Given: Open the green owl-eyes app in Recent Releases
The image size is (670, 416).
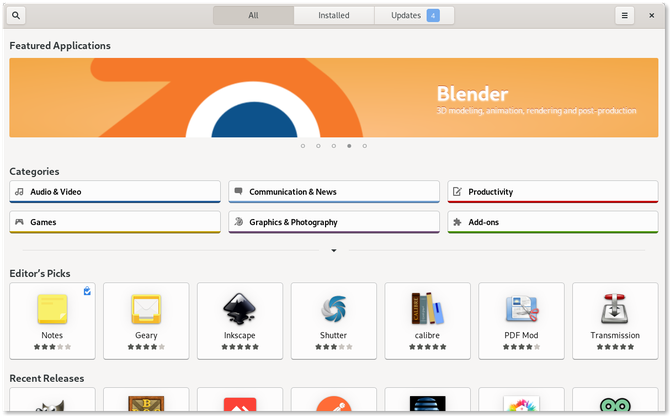Looking at the screenshot, I should (615, 401).
